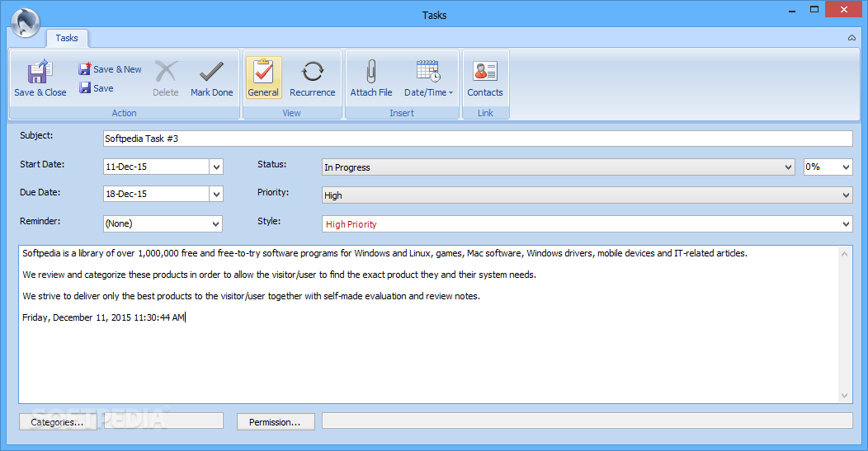Click the categories text field

tap(163, 420)
